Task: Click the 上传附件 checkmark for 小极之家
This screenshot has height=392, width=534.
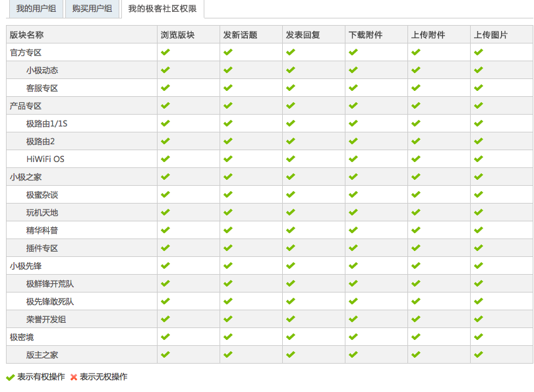Action: [416, 177]
